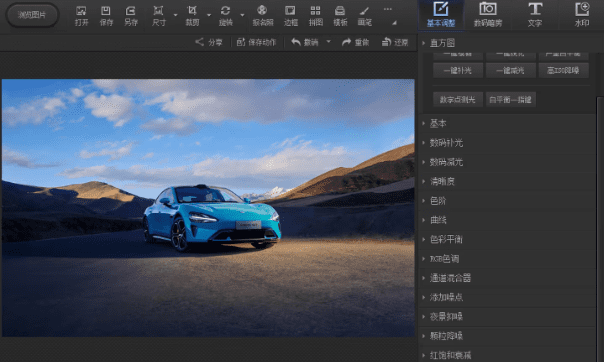The height and width of the screenshot is (362, 604).
Task: Click the 白平衡一指键 button
Action: click(510, 99)
